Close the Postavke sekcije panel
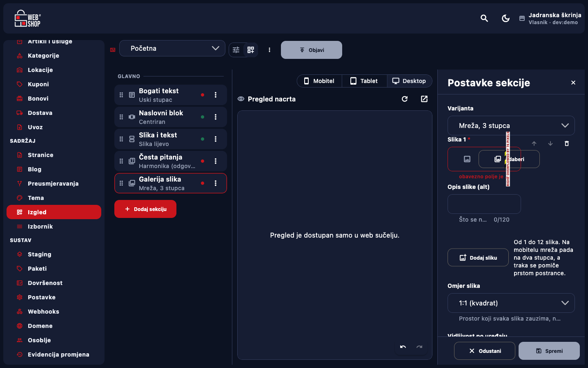The image size is (588, 368). 573,83
